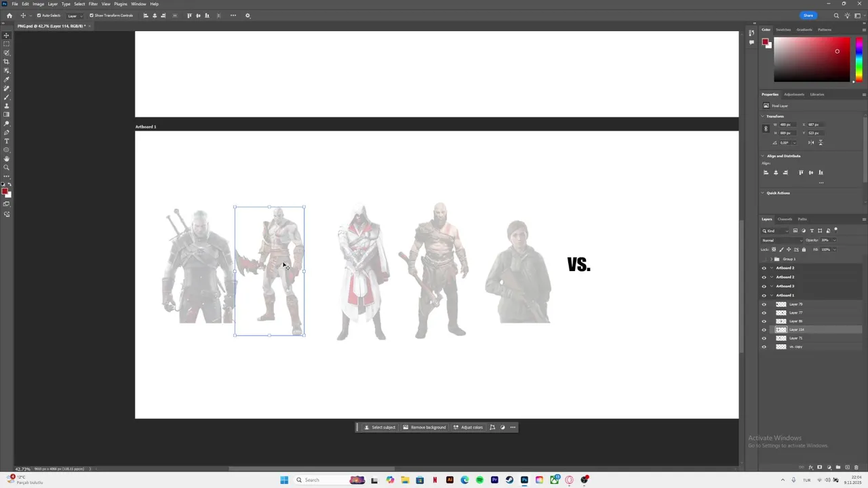868x488 pixels.
Task: Toggle visibility of Artboard 3
Action: pyautogui.click(x=764, y=286)
